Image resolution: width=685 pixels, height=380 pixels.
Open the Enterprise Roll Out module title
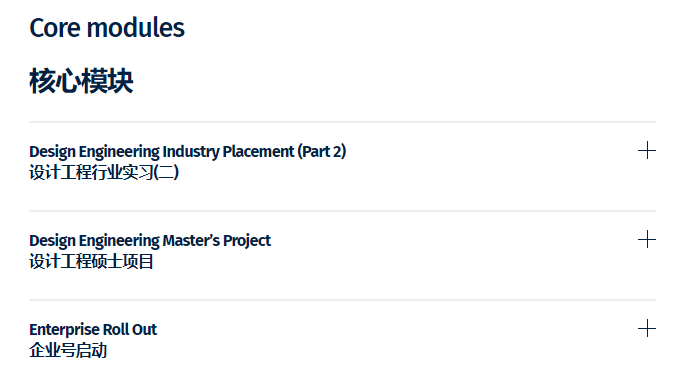pyautogui.click(x=93, y=329)
